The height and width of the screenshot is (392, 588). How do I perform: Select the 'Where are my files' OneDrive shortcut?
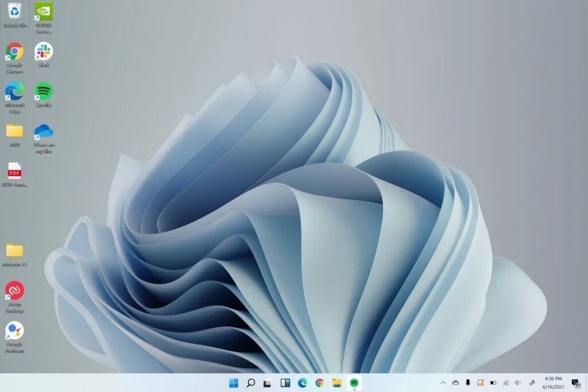pyautogui.click(x=44, y=138)
